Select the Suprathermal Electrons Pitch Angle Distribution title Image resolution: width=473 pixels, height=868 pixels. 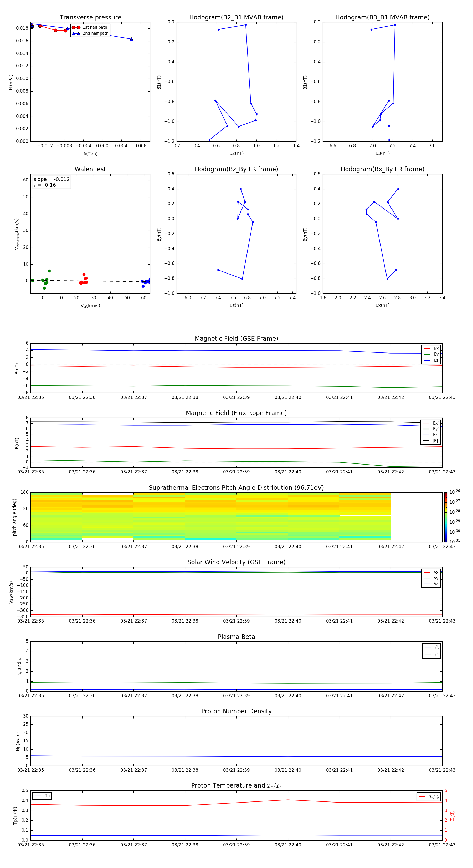[x=236, y=488]
